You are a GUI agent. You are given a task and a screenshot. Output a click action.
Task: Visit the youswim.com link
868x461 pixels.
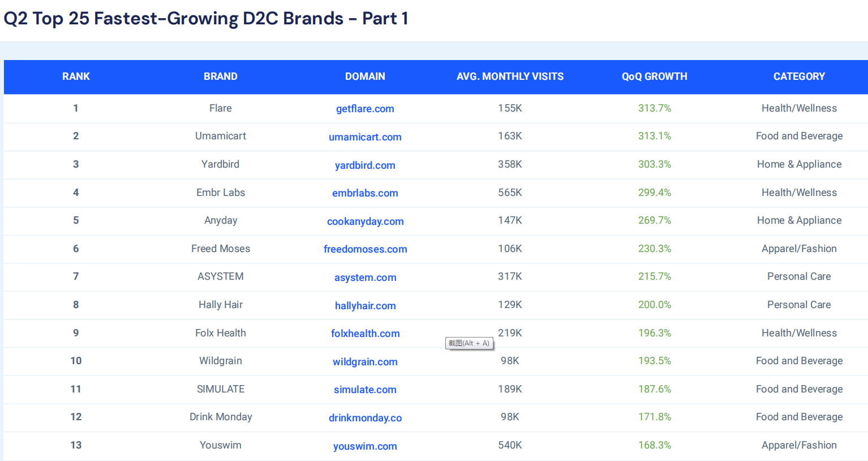tap(365, 446)
